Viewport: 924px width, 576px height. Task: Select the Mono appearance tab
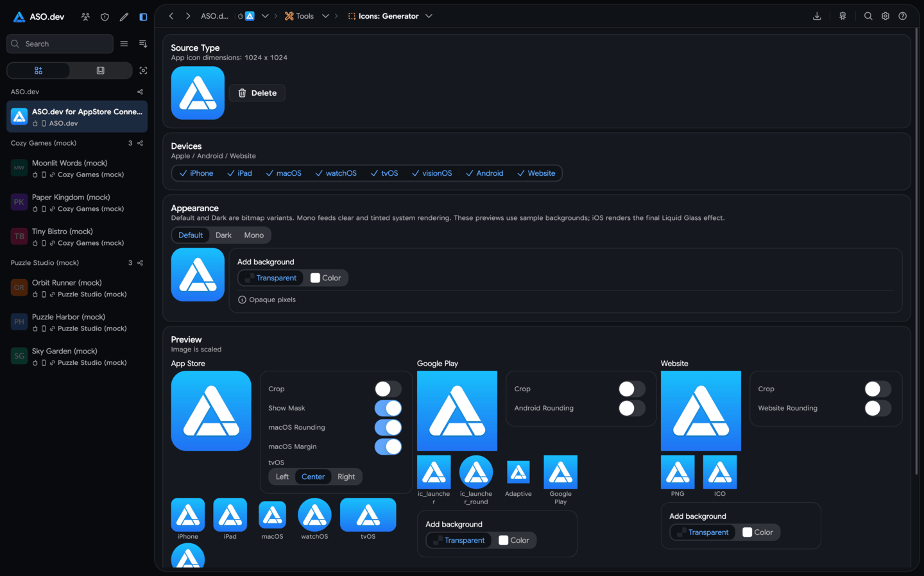click(x=254, y=235)
